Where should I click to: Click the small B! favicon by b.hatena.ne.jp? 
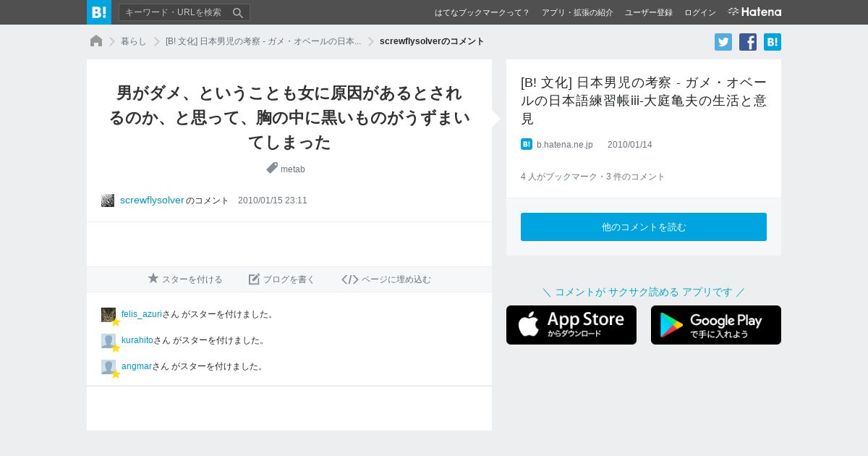point(527,144)
